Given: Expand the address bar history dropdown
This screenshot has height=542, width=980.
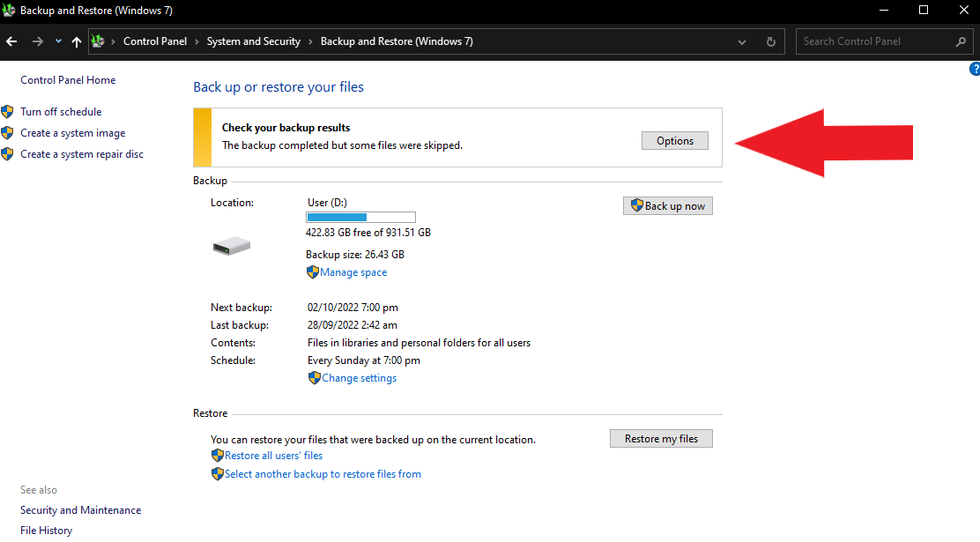Looking at the screenshot, I should pyautogui.click(x=742, y=42).
